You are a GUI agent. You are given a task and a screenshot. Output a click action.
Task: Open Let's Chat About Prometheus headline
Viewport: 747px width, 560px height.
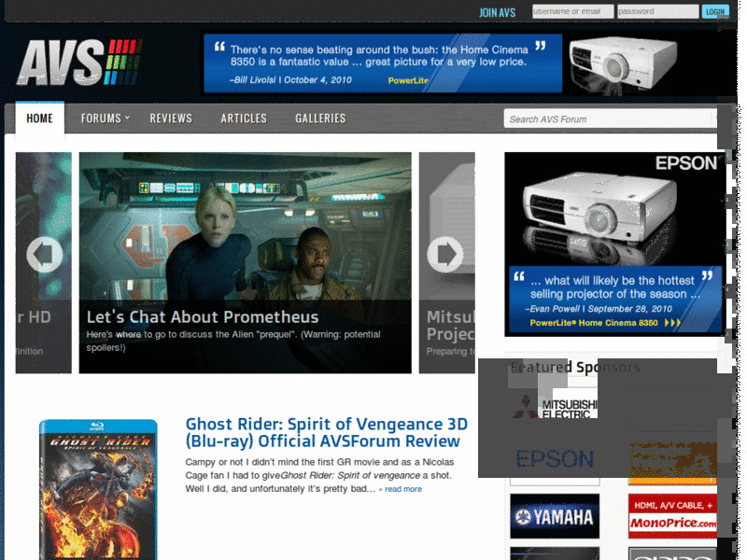tap(203, 316)
